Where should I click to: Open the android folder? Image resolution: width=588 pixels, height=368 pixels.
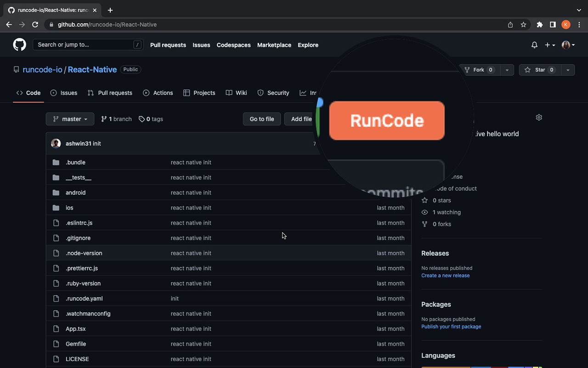point(75,193)
